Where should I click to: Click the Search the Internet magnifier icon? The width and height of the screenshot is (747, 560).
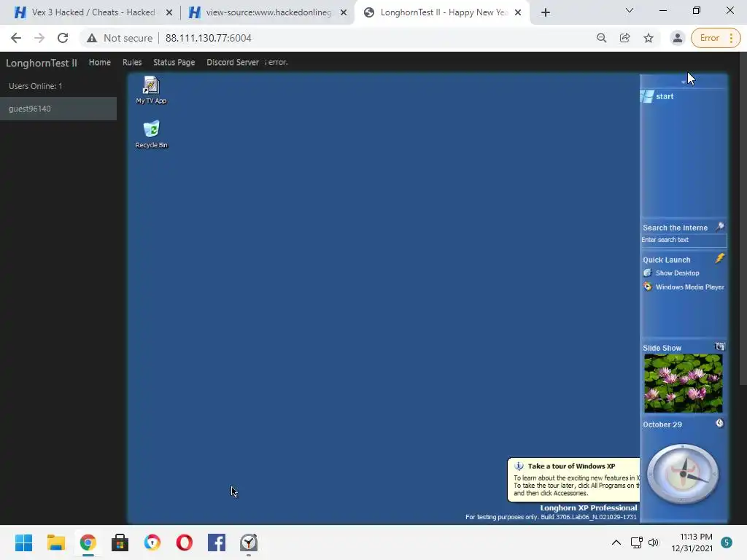point(720,227)
